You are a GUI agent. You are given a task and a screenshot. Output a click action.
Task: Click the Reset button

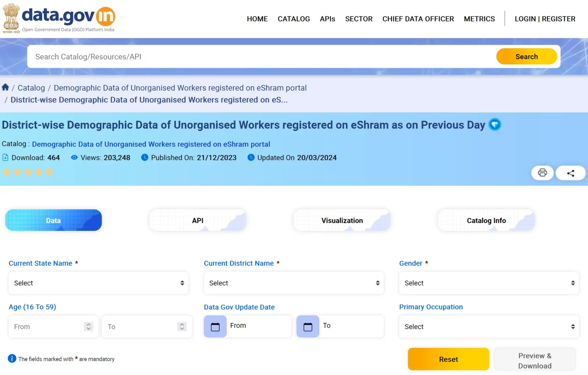448,359
